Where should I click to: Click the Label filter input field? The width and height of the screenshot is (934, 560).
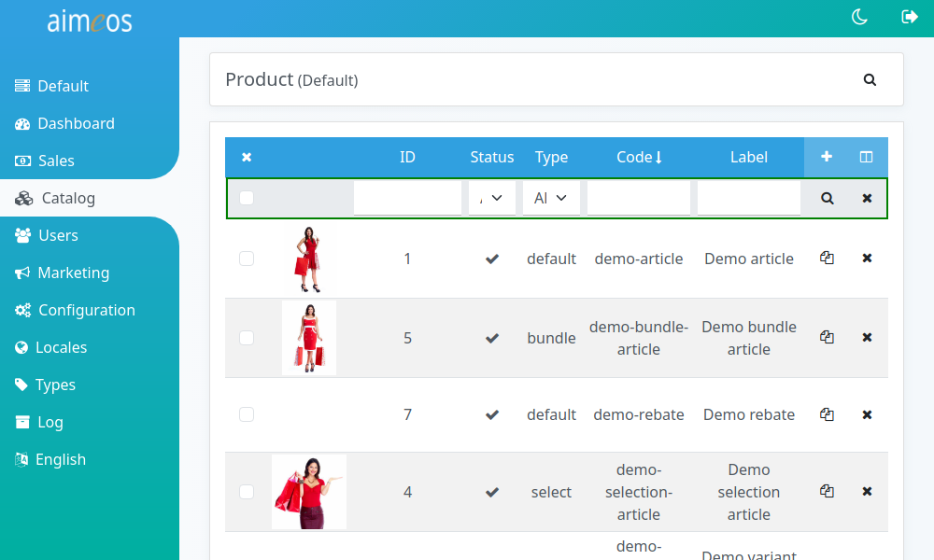[x=749, y=198]
